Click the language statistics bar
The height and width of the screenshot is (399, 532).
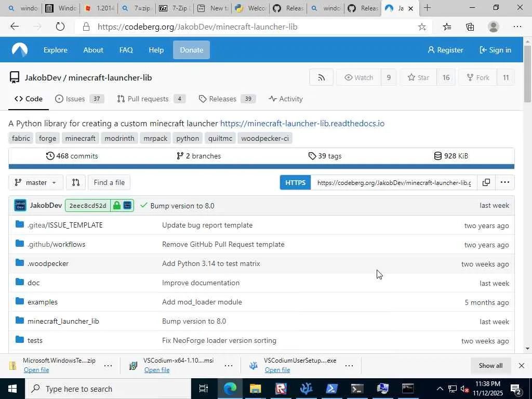coord(261,166)
